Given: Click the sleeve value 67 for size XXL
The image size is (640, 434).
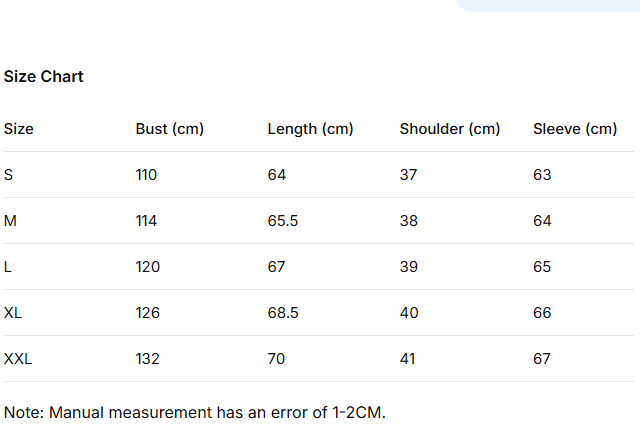Looking at the screenshot, I should [542, 359].
